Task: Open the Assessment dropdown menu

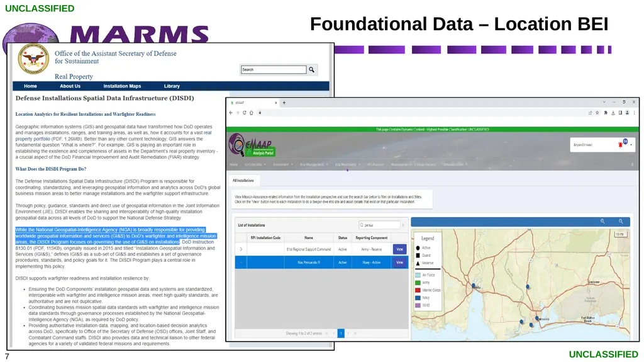Action: pyautogui.click(x=283, y=164)
